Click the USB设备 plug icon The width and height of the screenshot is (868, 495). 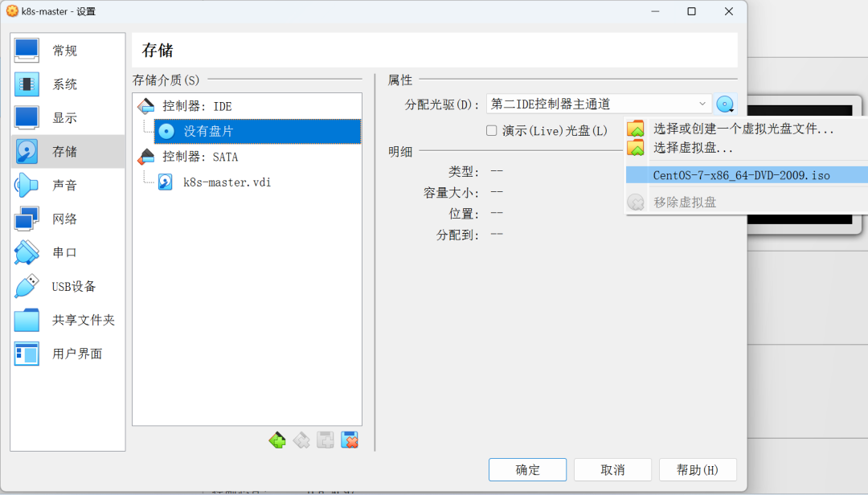(27, 286)
